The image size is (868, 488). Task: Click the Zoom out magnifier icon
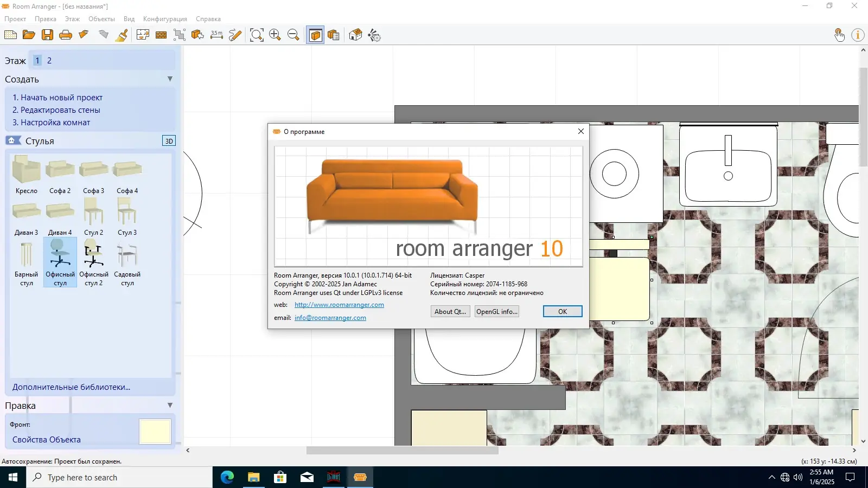tap(293, 35)
